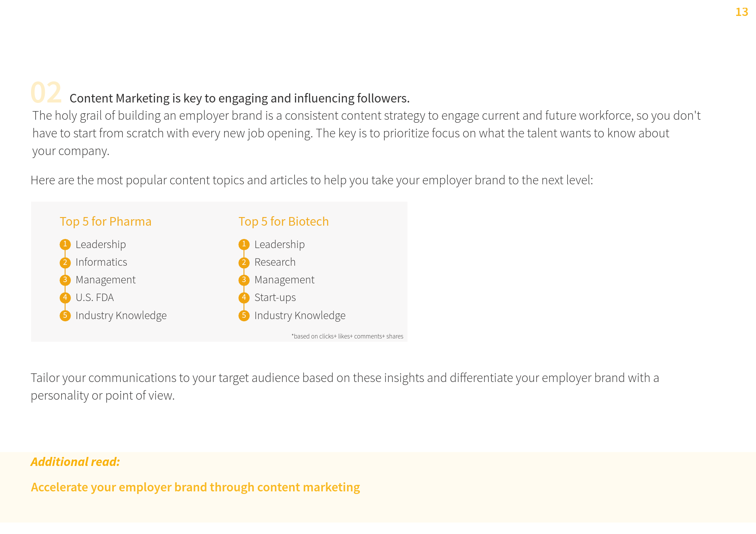Click the Additional read heading
Image resolution: width=756 pixels, height=534 pixels.
tap(75, 462)
